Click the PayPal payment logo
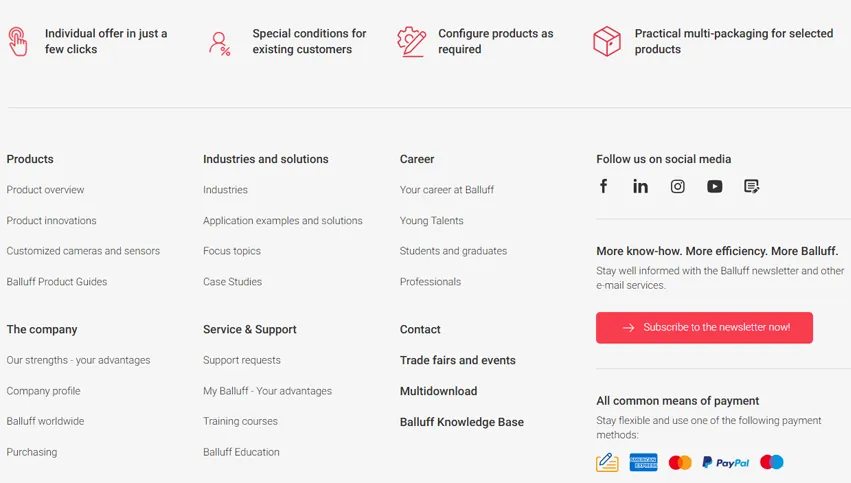The image size is (851, 483). [725, 462]
